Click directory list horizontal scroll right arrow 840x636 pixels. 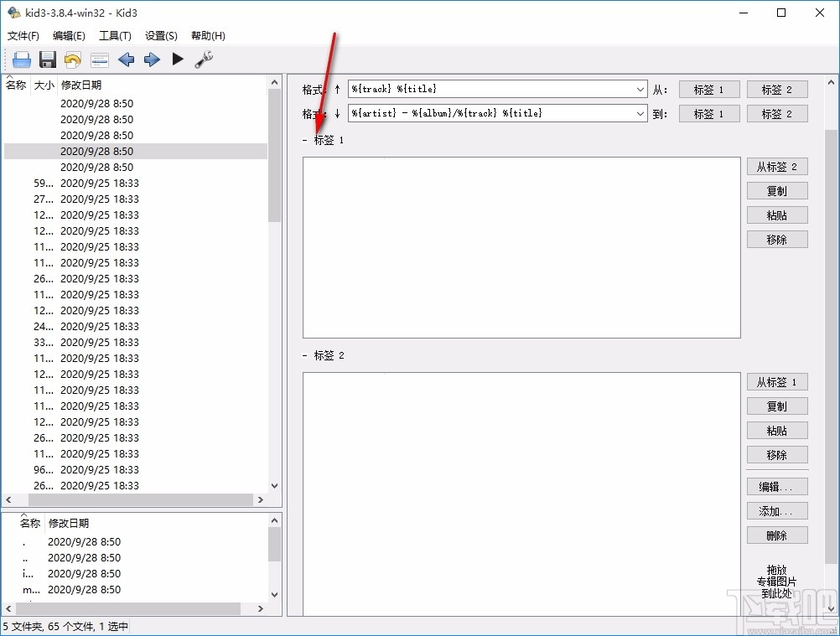pyautogui.click(x=261, y=608)
